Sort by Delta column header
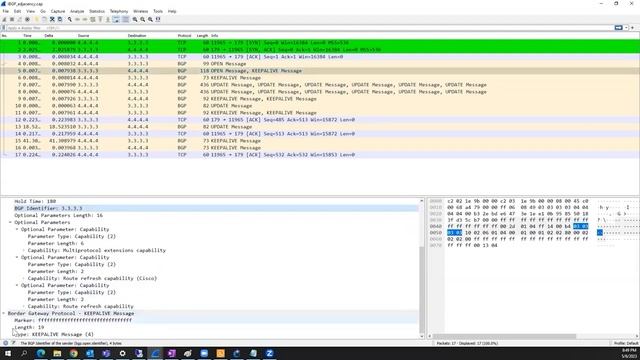This screenshot has width=640, height=360. click(x=49, y=36)
